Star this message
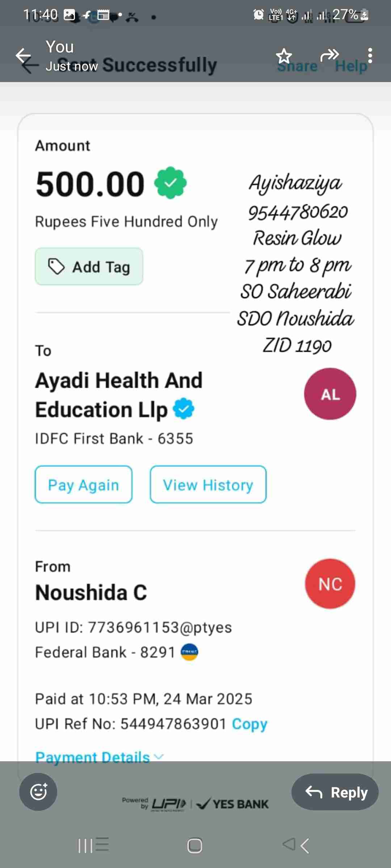The width and height of the screenshot is (391, 868). coord(284,56)
